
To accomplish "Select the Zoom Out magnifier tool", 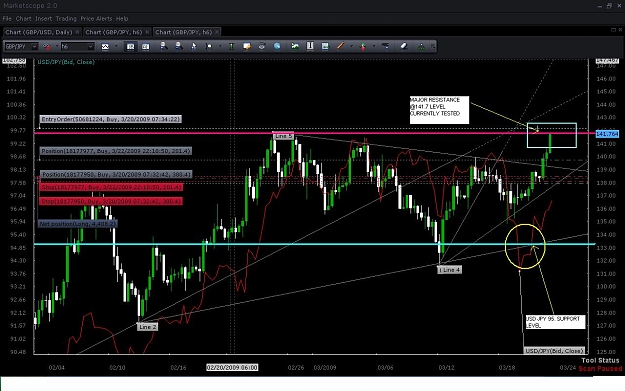I will [x=179, y=46].
